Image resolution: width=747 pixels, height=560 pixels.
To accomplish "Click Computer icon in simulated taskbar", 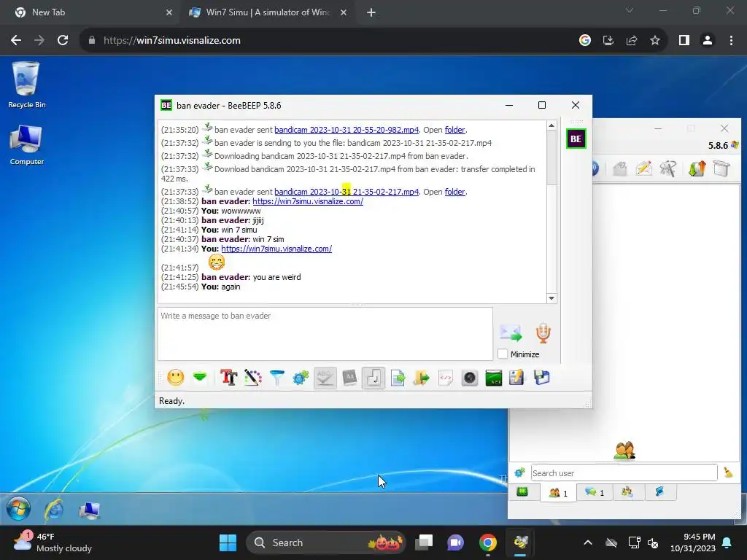I will 89,510.
